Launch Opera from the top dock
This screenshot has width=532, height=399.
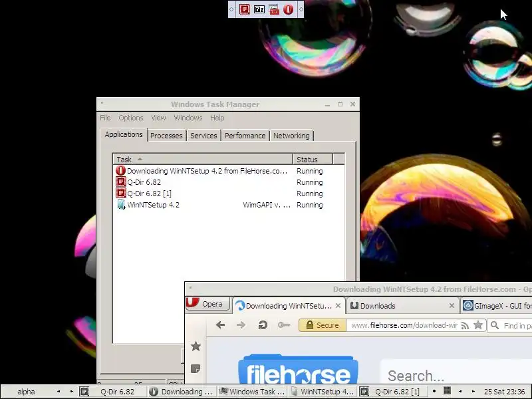(289, 9)
